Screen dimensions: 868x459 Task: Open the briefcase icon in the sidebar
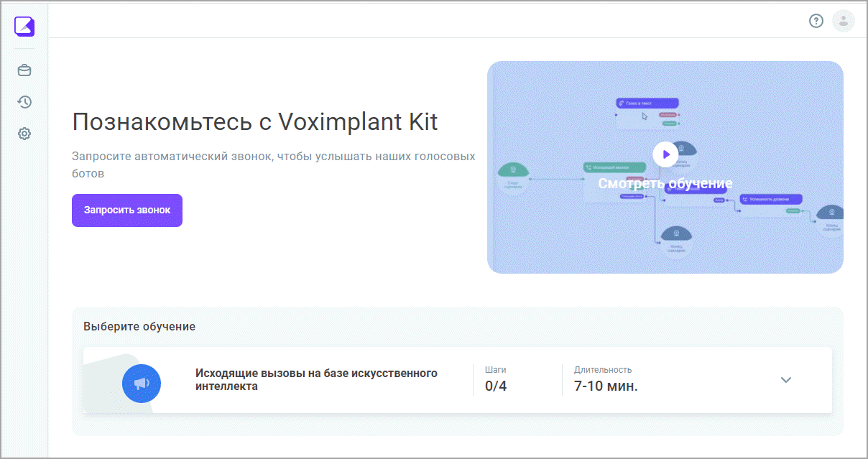pos(24,70)
